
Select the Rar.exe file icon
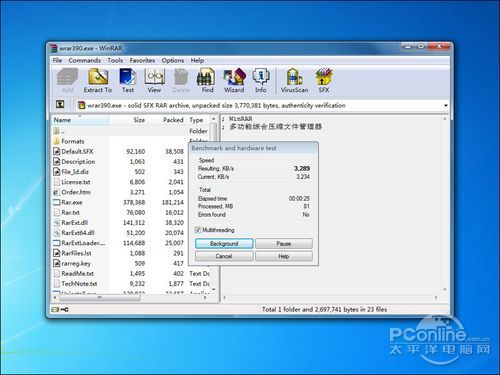click(x=56, y=202)
